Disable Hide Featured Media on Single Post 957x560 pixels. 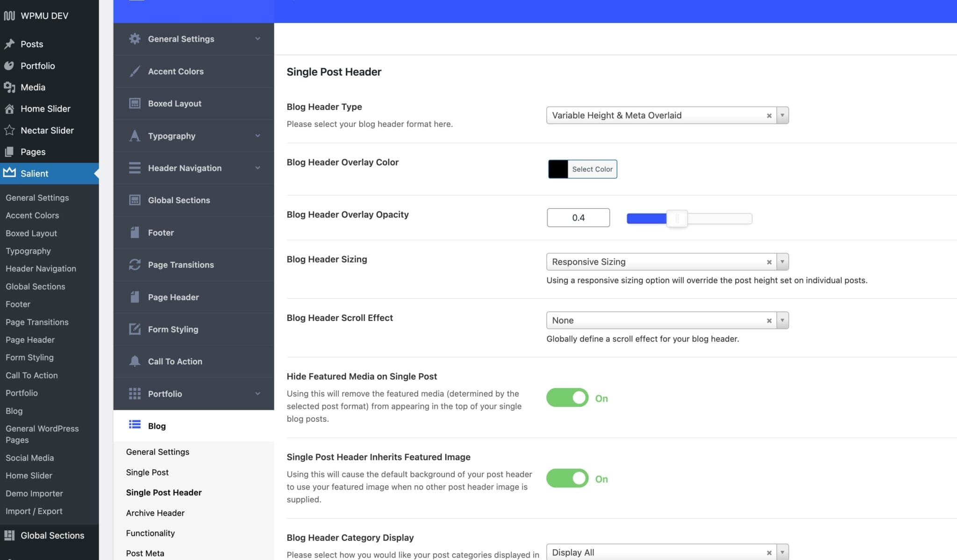coord(567,397)
